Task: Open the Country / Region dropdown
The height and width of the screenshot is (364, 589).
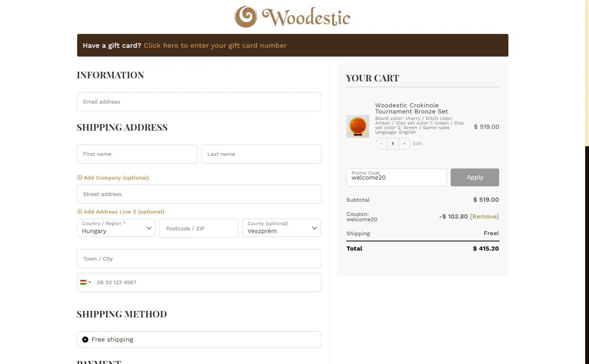Action: point(116,228)
